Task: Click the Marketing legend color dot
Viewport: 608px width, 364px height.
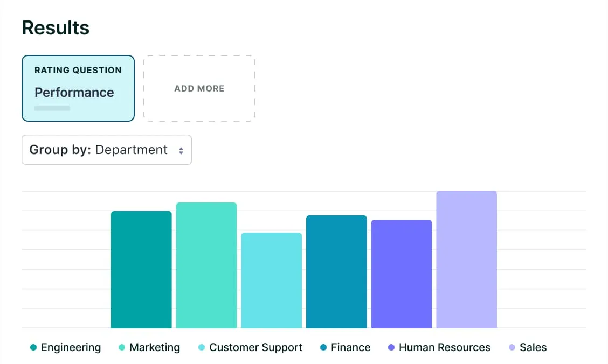Action: 122,348
